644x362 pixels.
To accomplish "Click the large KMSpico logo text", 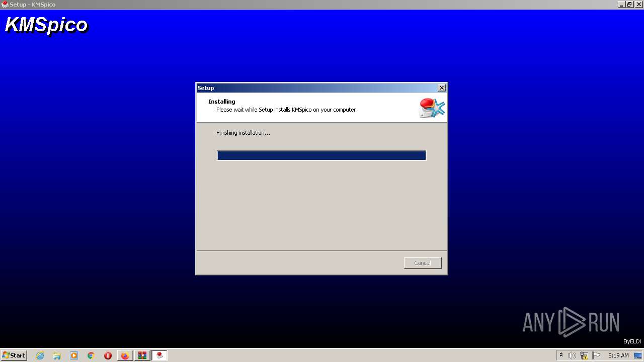I will tap(46, 25).
